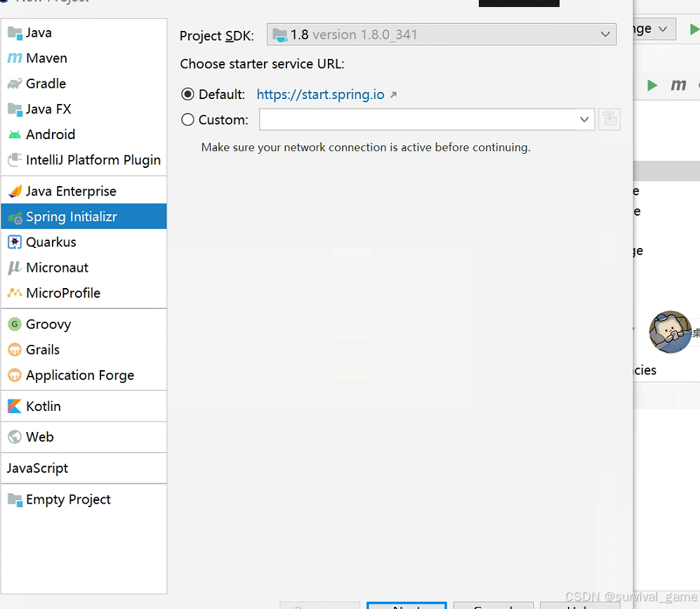Select Android project type
Image resolution: width=700 pixels, height=609 pixels.
click(x=84, y=134)
